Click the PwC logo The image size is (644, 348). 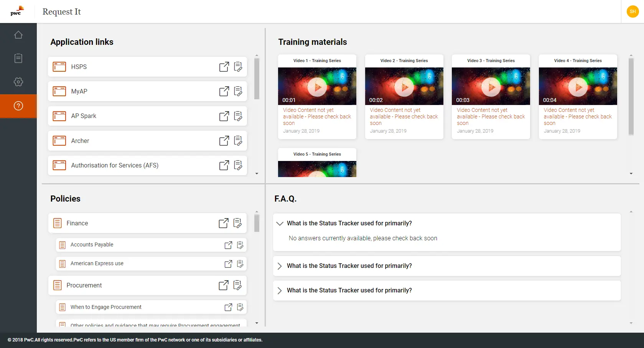point(17,11)
